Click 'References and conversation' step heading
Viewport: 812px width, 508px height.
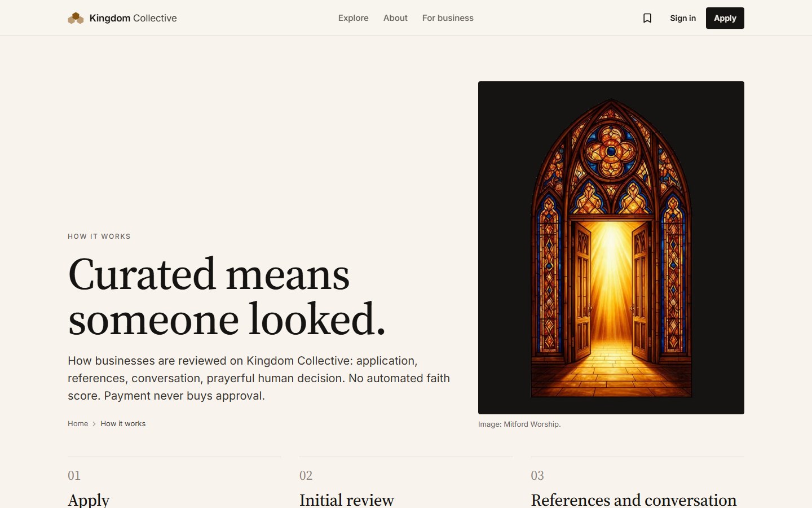[634, 500]
